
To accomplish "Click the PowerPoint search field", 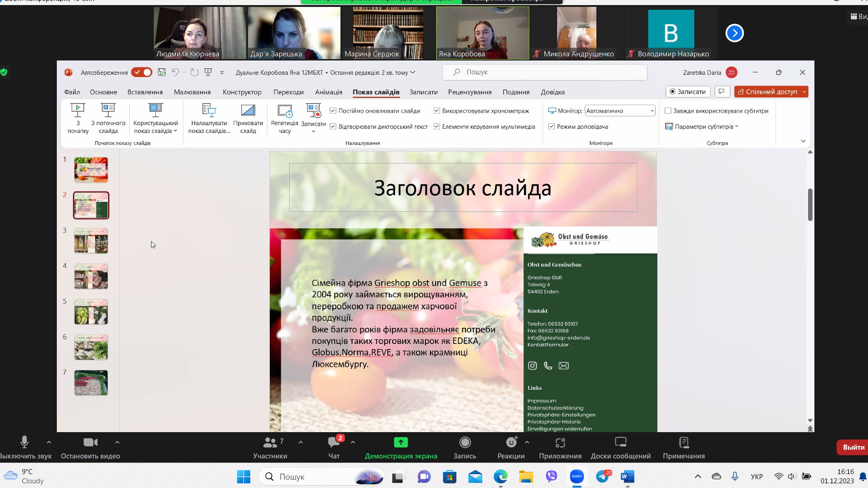I will click(545, 72).
